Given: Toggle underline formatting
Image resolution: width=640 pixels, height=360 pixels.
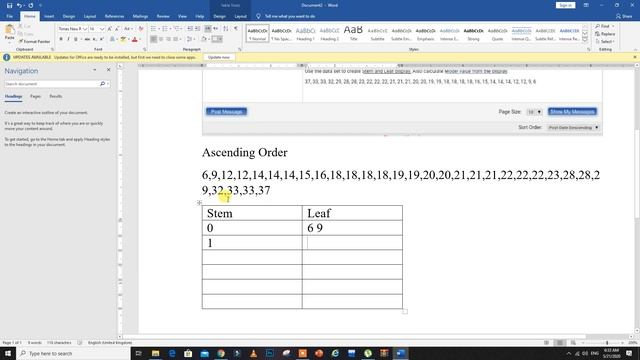Looking at the screenshot, I should pos(76,39).
